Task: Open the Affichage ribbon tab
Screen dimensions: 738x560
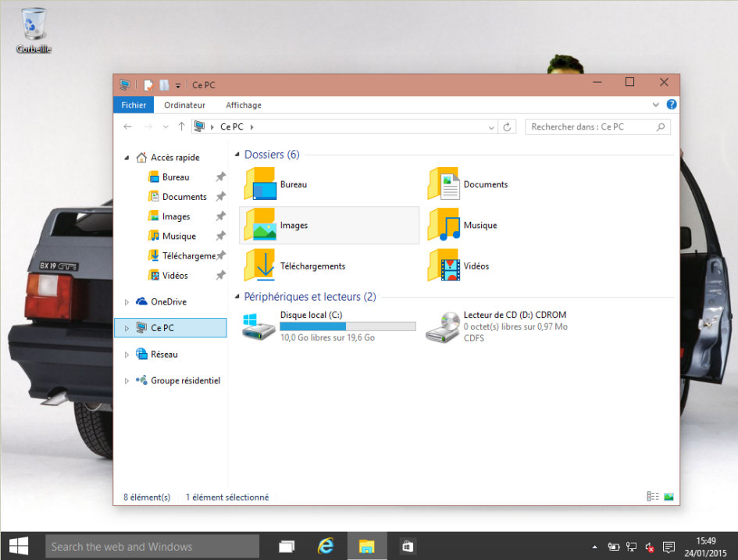Action: click(244, 105)
